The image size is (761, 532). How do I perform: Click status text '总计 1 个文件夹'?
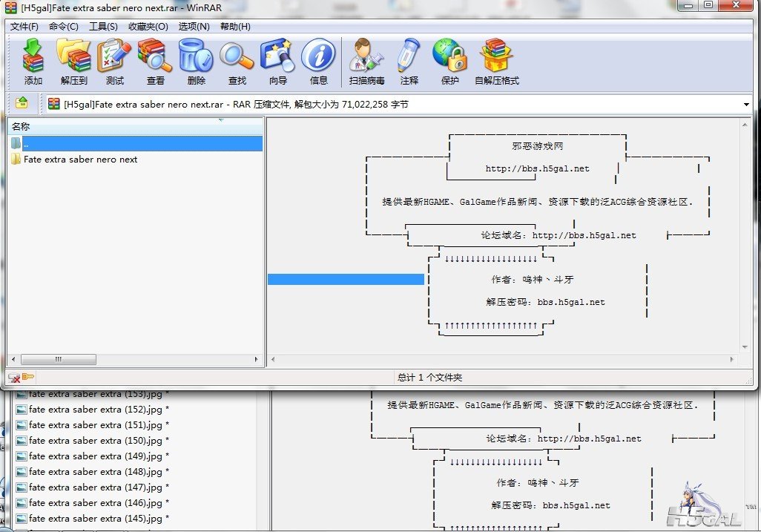(x=429, y=377)
